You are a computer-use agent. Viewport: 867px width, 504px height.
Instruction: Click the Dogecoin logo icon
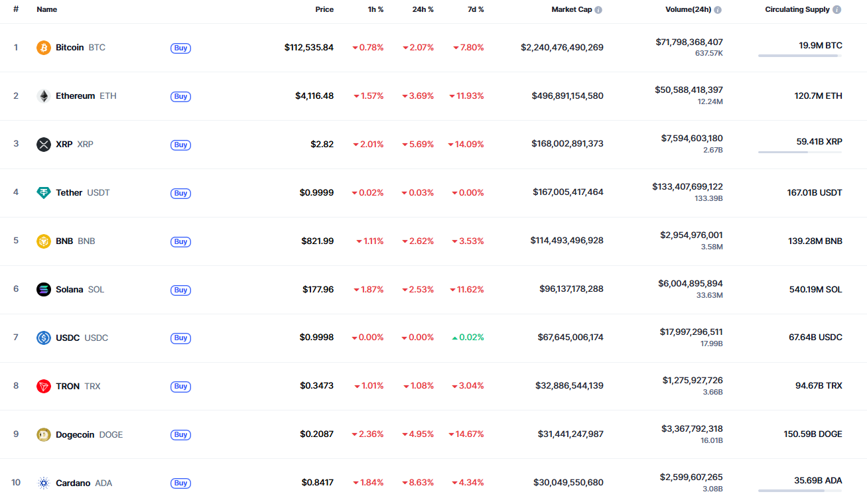pyautogui.click(x=44, y=435)
